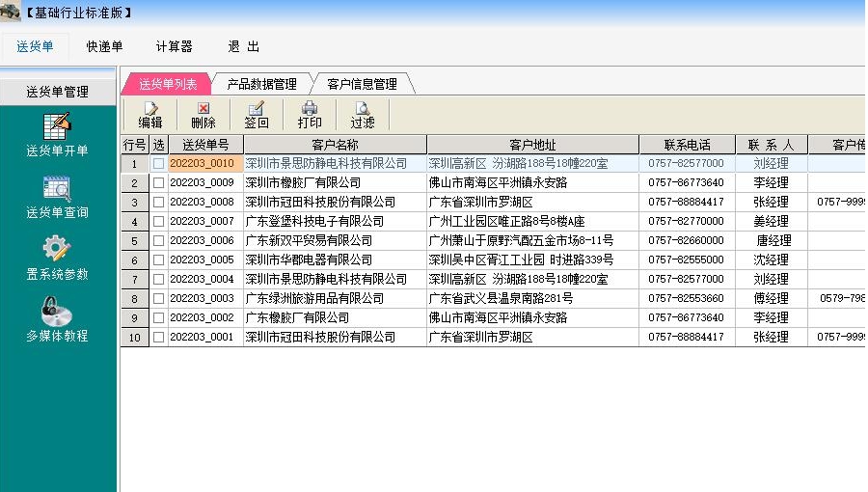Click the 打印 (print) toolbar icon

point(310,115)
